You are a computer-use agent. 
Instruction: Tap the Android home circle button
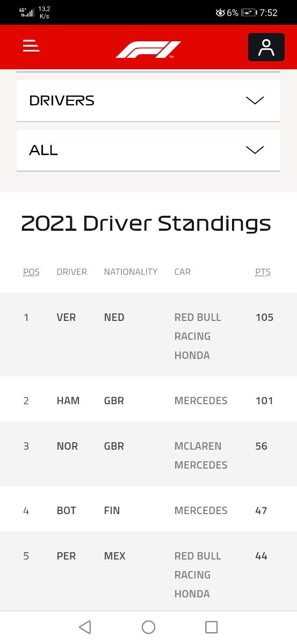tap(148, 627)
